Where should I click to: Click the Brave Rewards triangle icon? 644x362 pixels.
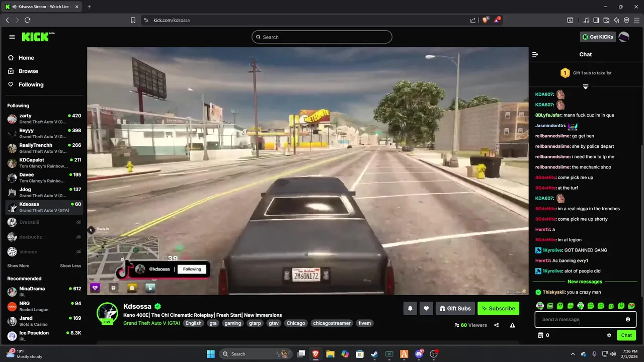click(498, 20)
